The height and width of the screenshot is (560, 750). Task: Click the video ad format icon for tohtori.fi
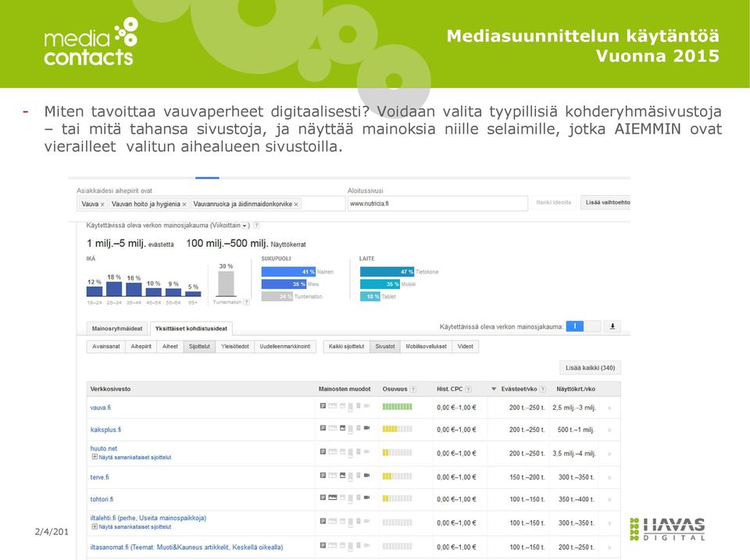tap(367, 498)
